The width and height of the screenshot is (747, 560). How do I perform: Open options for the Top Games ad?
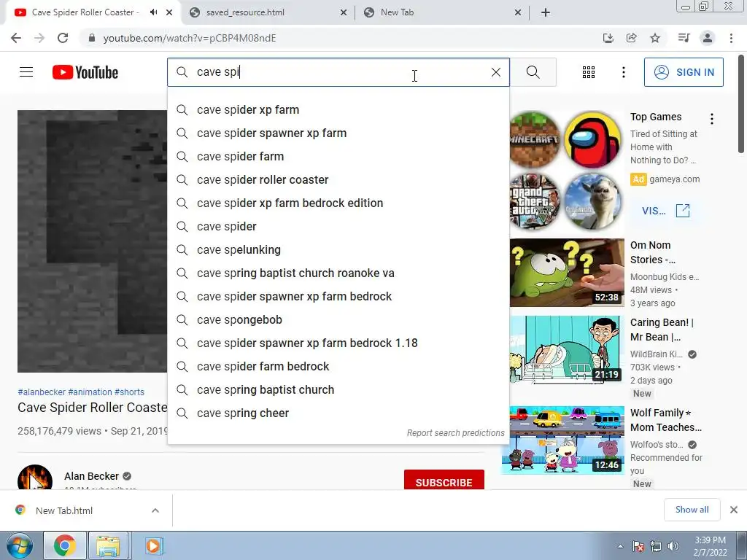(x=712, y=119)
